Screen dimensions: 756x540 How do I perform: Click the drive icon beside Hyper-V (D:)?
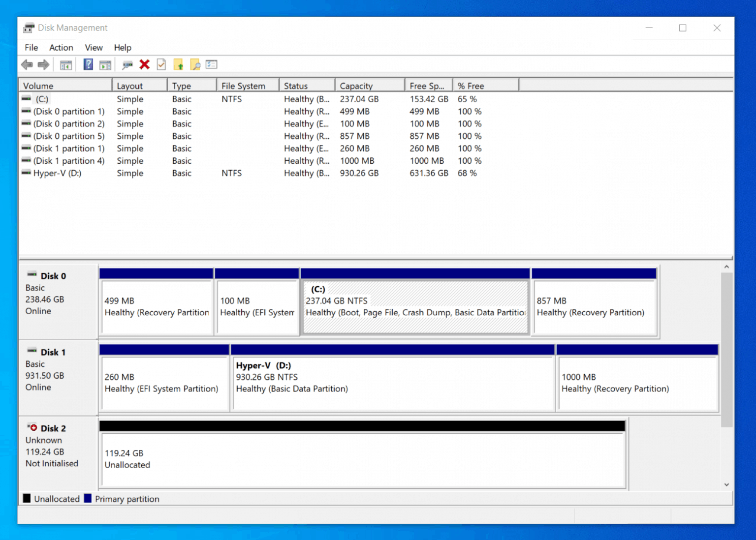pyautogui.click(x=26, y=173)
